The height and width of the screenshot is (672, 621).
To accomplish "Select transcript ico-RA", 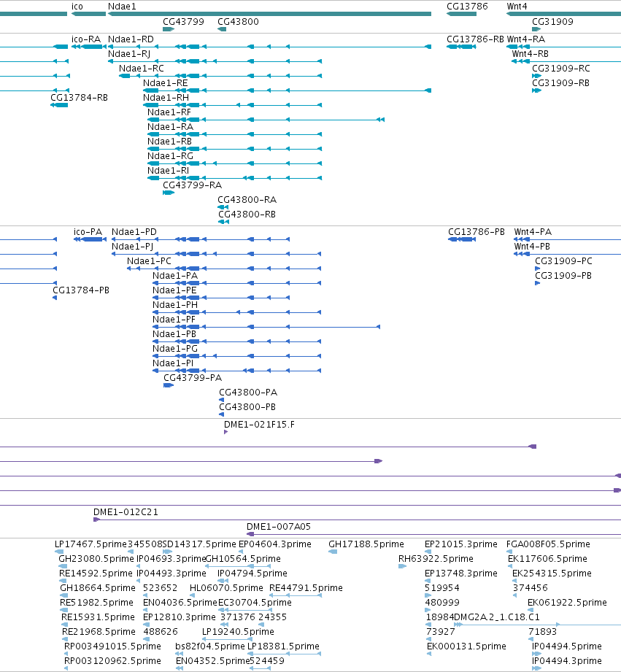I will click(89, 47).
